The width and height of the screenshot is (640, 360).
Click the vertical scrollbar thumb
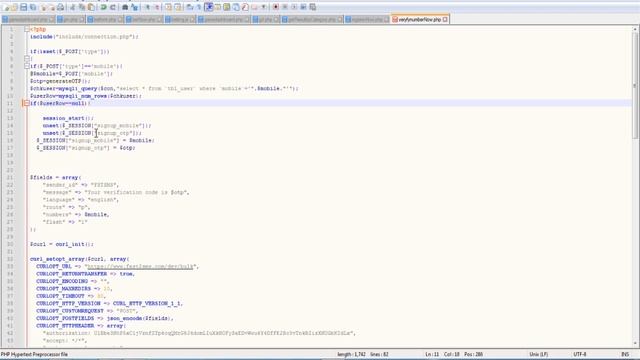click(635, 85)
